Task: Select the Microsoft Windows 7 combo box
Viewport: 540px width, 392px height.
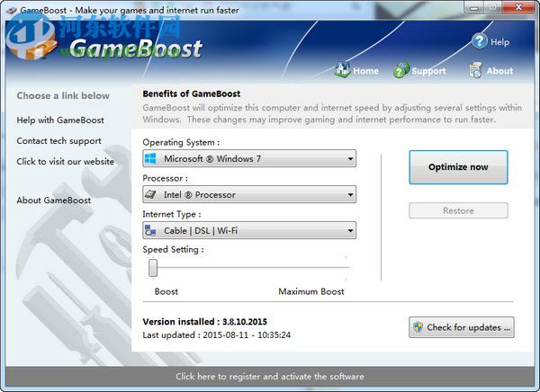Action: click(249, 158)
